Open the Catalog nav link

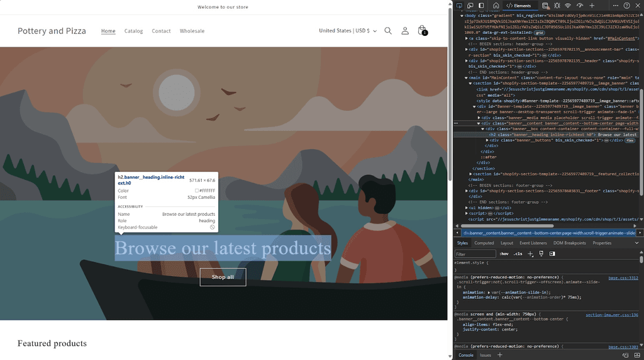click(x=133, y=31)
